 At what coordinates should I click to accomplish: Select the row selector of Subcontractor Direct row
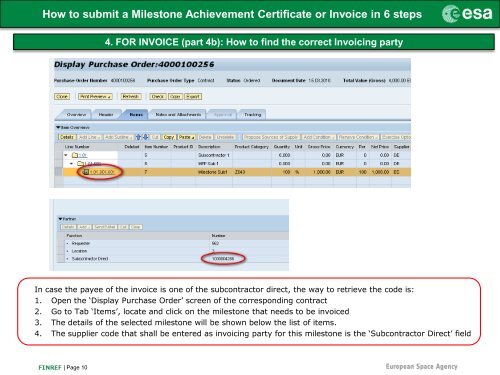coord(61,259)
